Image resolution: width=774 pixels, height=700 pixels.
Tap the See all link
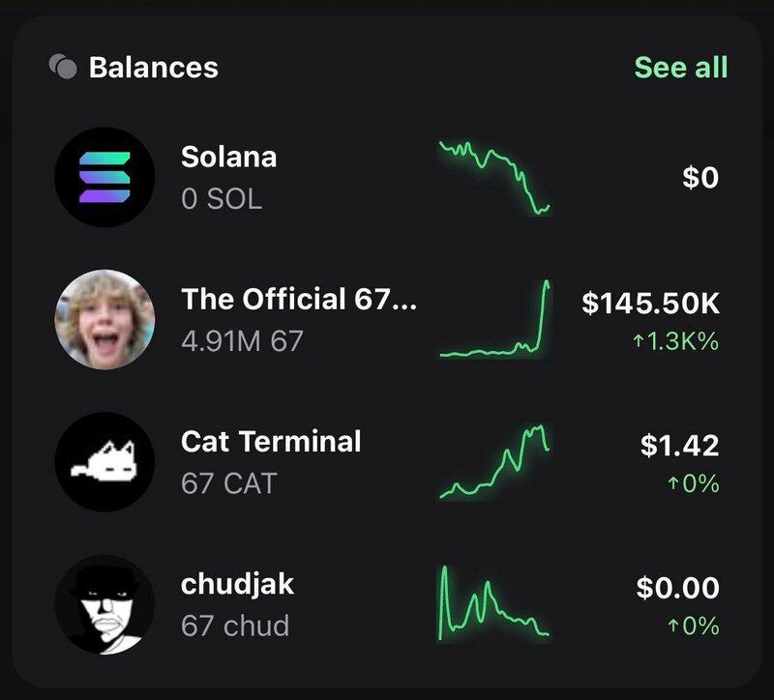pyautogui.click(x=680, y=67)
